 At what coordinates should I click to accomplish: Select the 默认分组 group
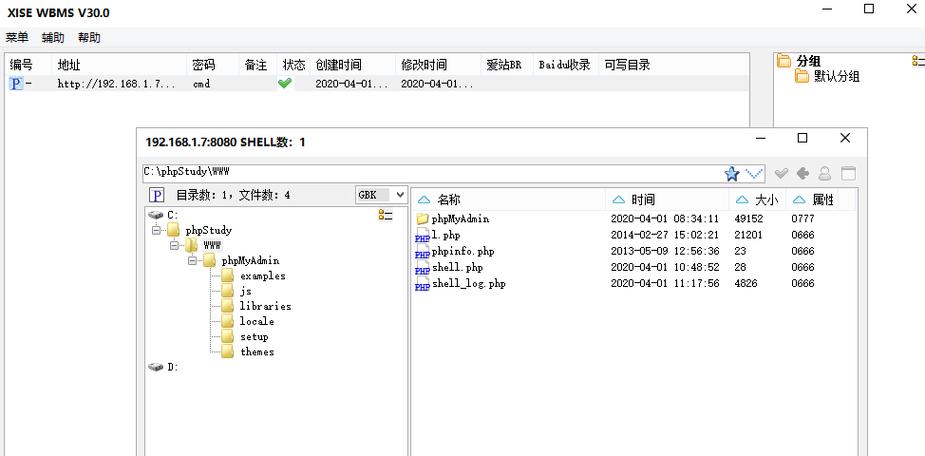click(837, 76)
